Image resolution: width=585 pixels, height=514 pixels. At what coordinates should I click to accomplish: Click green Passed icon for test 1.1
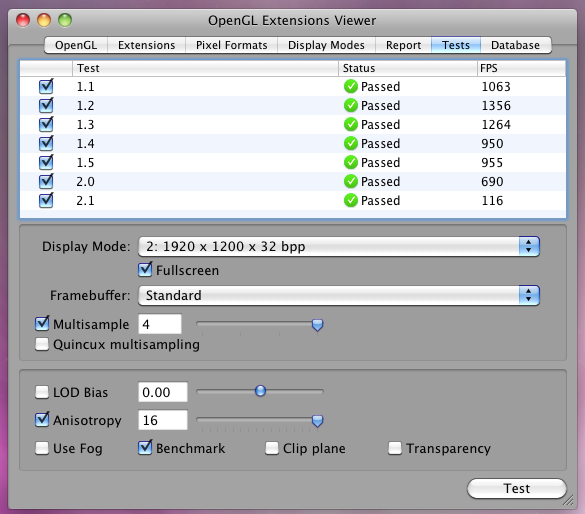[351, 86]
